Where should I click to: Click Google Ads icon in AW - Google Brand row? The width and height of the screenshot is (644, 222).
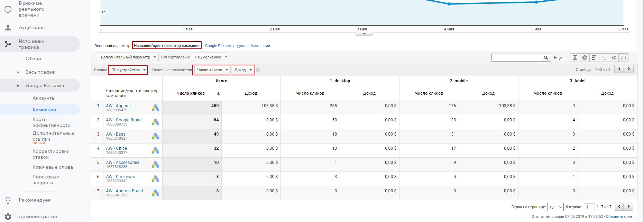coord(155,122)
